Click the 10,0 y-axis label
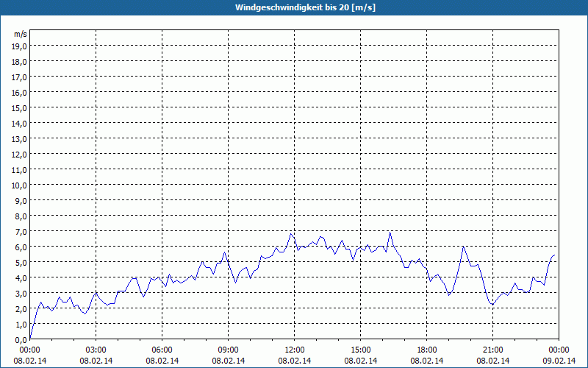The width and height of the screenshot is (588, 368). [x=20, y=185]
